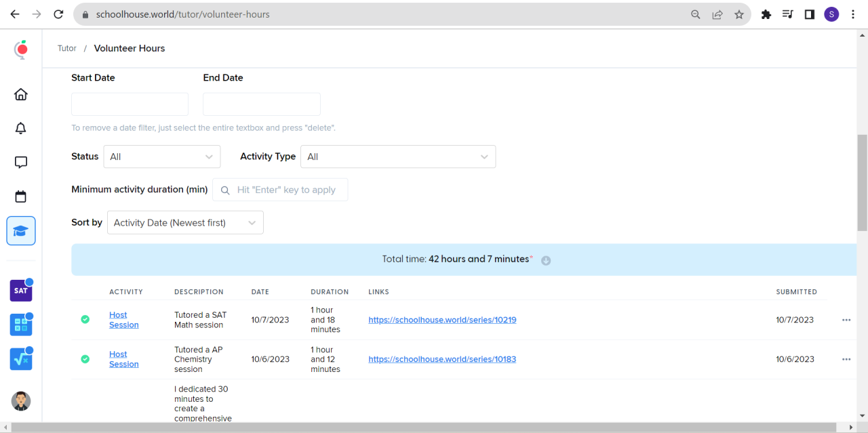Reload the current page
The width and height of the screenshot is (868, 433).
pyautogui.click(x=58, y=14)
